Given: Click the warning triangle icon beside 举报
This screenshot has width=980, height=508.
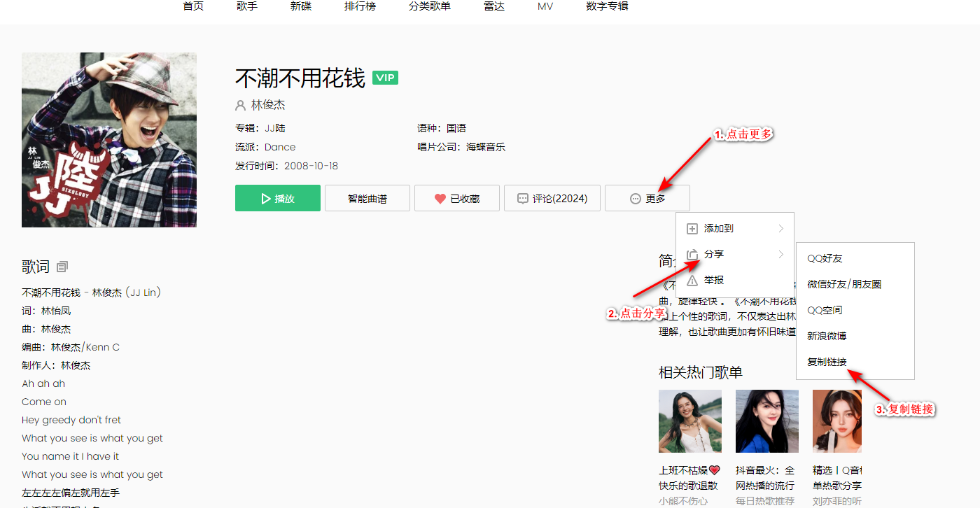Looking at the screenshot, I should (x=692, y=280).
